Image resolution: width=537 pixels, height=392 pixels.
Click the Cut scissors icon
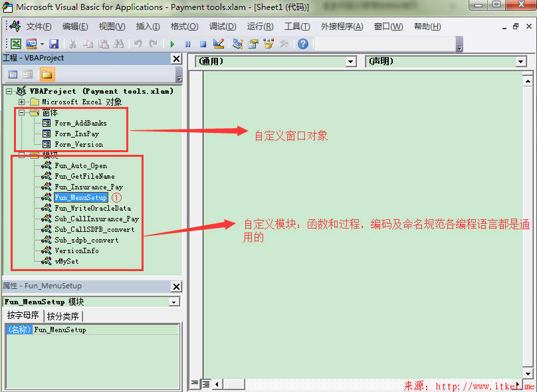click(x=72, y=44)
